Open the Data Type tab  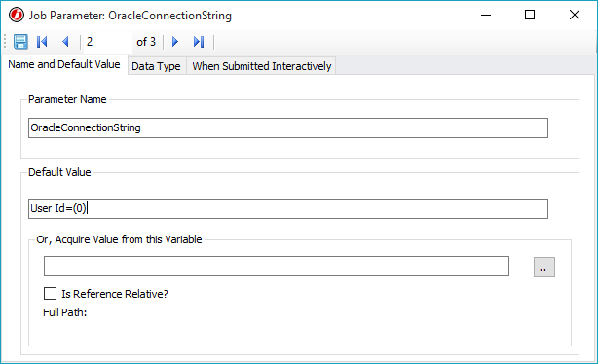pyautogui.click(x=156, y=66)
